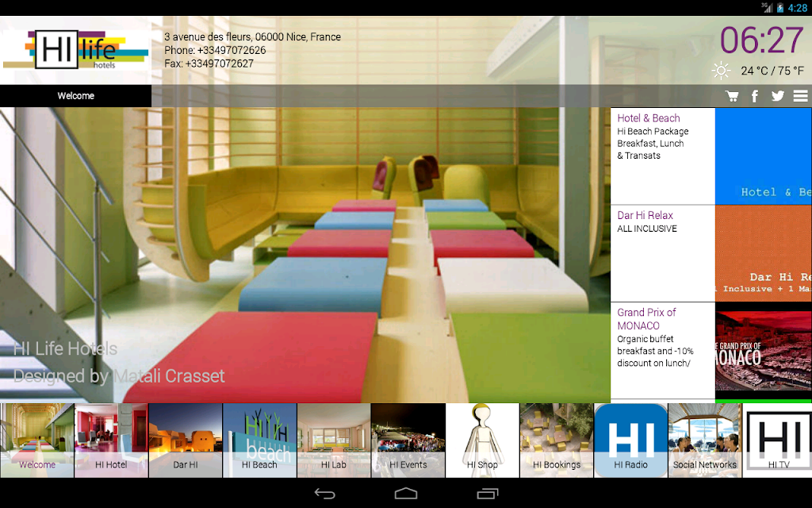Tap the HI life hotels logo
The height and width of the screenshot is (508, 812).
(75, 50)
